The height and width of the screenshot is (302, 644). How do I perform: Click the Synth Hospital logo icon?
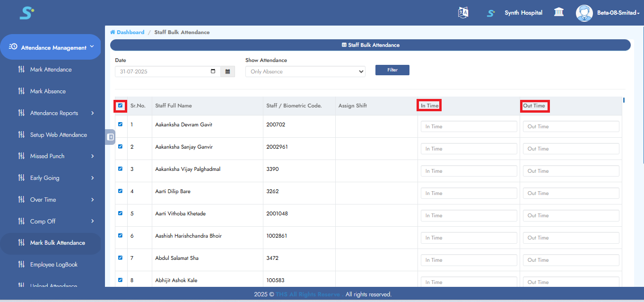pos(491,13)
